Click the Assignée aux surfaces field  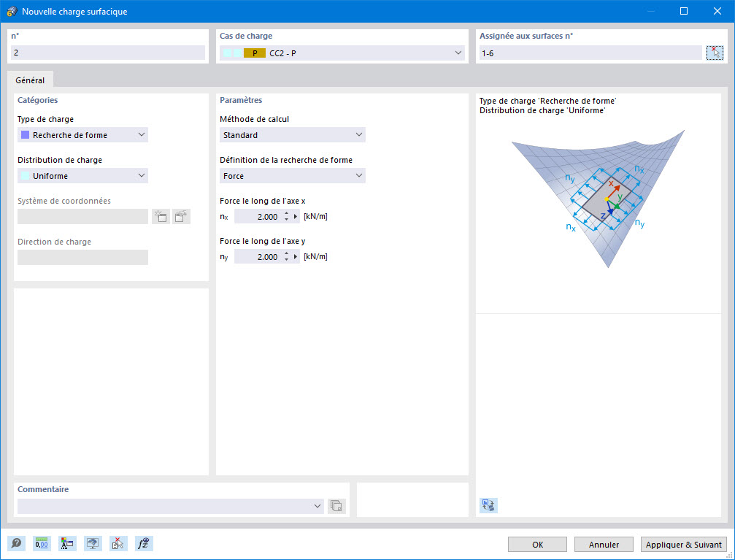coord(590,53)
